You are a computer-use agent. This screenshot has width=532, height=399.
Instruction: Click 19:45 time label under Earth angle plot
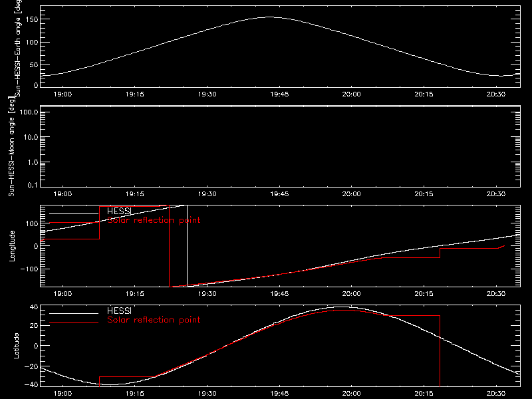[279, 94]
